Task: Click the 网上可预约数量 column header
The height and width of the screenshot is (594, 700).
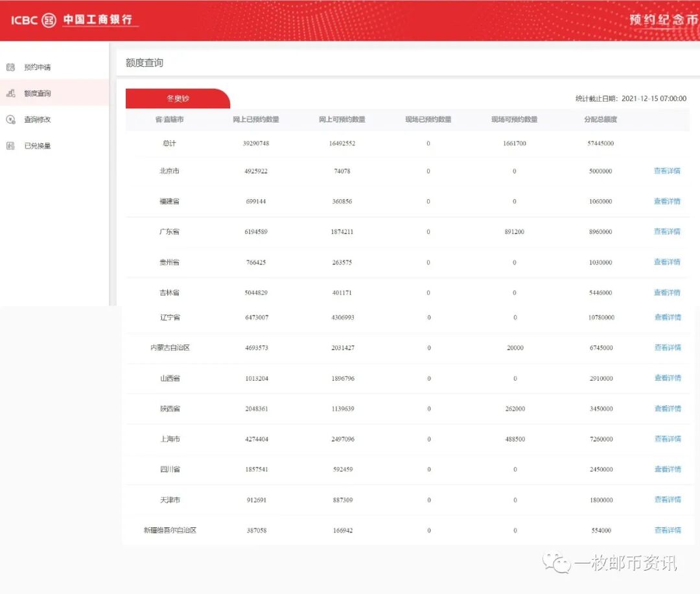Action: 342,119
